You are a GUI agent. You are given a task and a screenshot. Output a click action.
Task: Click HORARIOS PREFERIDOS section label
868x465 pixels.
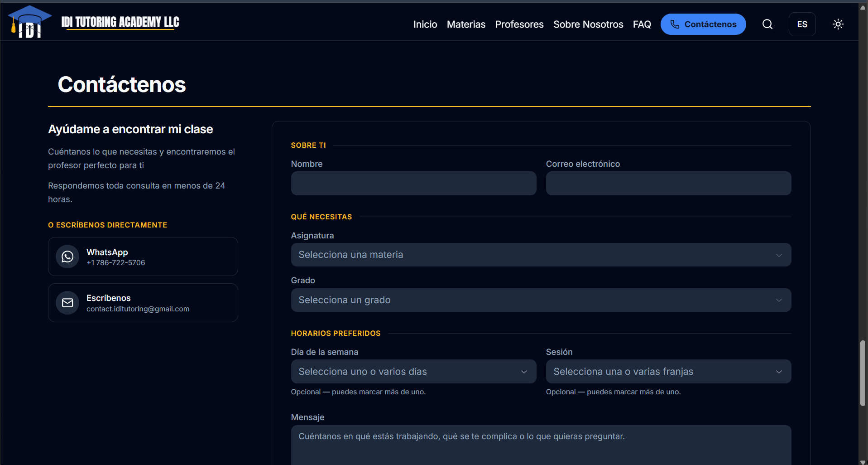336,333
